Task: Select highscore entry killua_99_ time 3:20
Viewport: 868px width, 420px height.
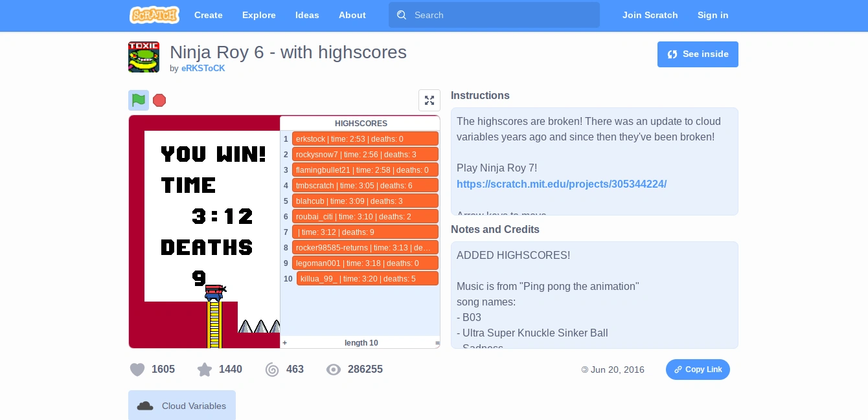Action: point(367,279)
